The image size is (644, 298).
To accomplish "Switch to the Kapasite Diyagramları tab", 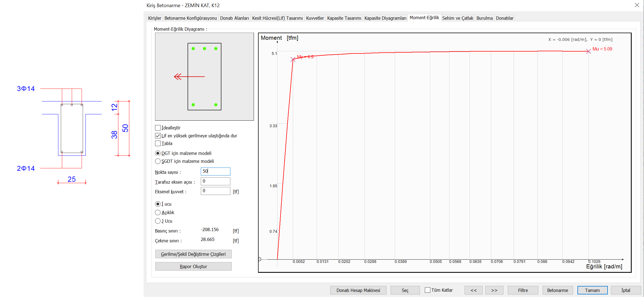I will [x=385, y=18].
